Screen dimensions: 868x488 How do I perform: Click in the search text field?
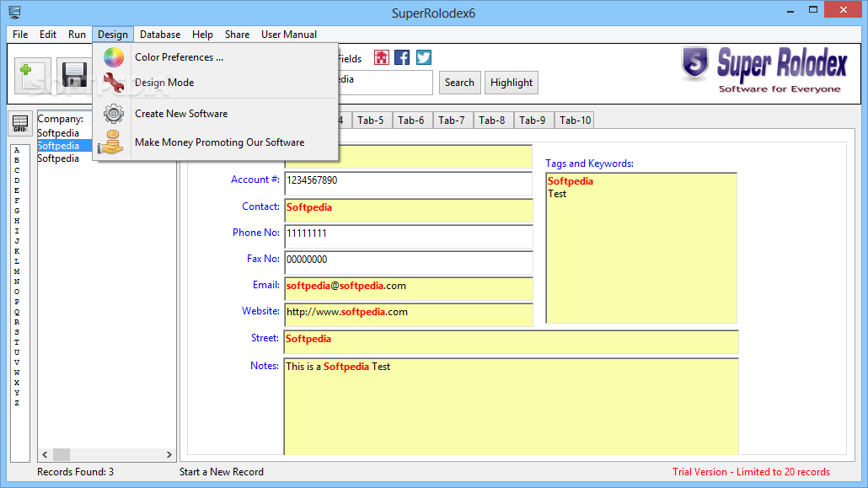coord(385,82)
